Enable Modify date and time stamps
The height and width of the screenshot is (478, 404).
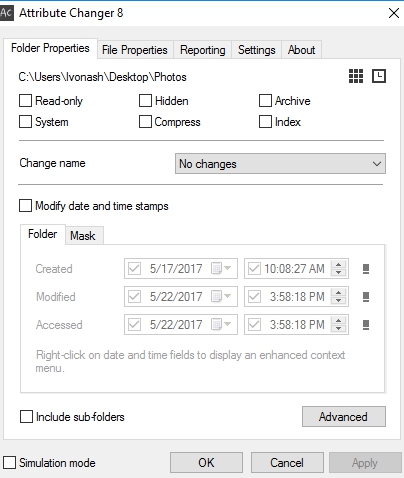coord(25,206)
